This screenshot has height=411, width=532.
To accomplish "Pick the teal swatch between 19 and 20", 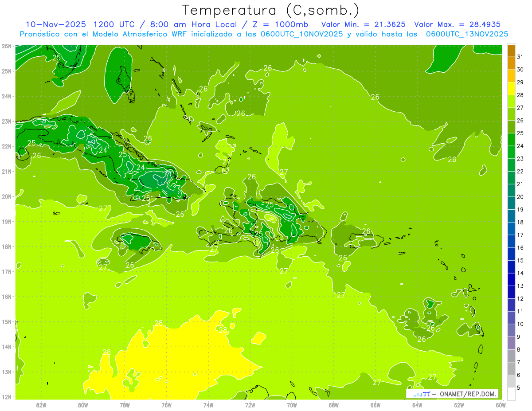I will 511,203.
